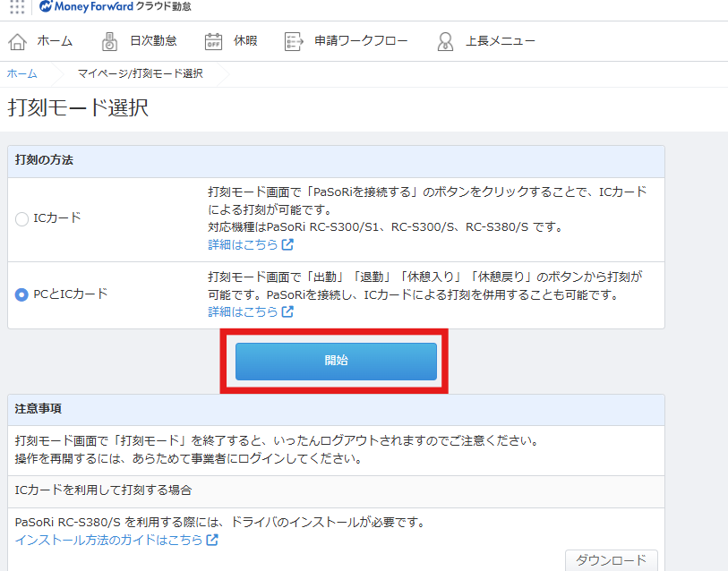Open 詳細はこちら link under ICカード description
The image size is (728, 571).
243,244
